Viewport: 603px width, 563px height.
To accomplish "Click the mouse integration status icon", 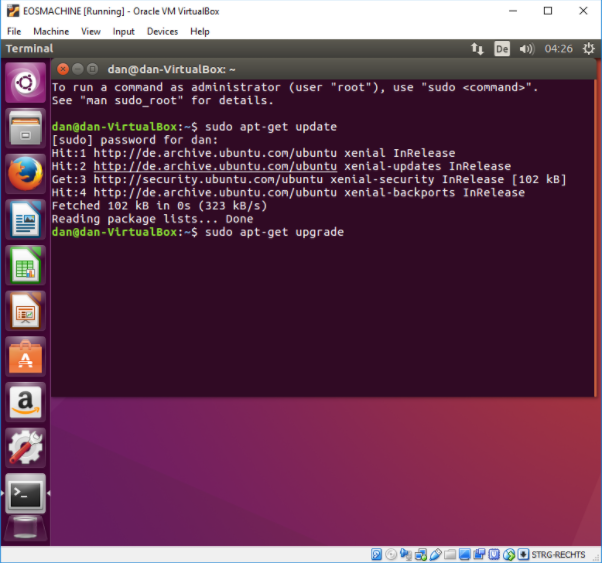I will pyautogui.click(x=509, y=555).
